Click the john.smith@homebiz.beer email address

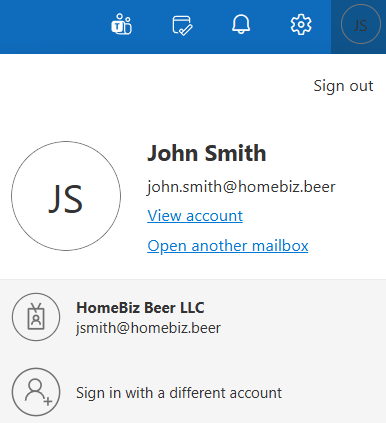[241, 187]
